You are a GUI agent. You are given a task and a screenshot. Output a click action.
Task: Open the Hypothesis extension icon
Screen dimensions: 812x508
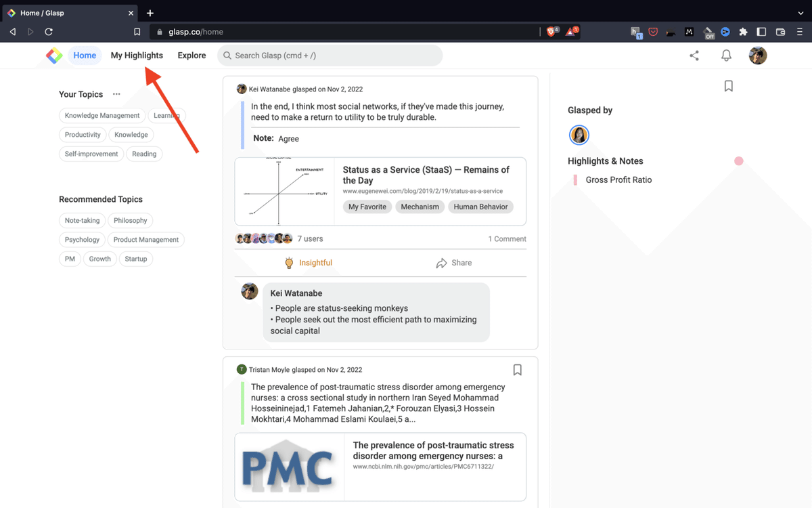tap(636, 32)
